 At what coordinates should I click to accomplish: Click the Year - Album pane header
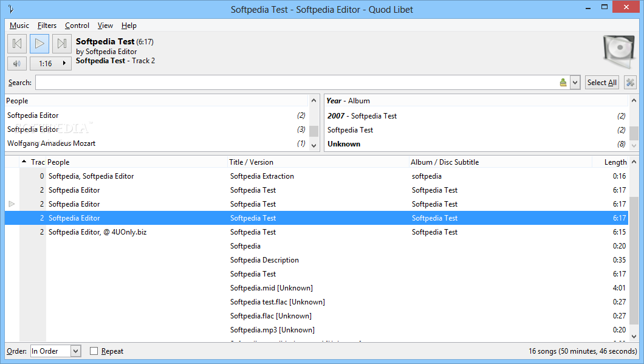(476, 101)
